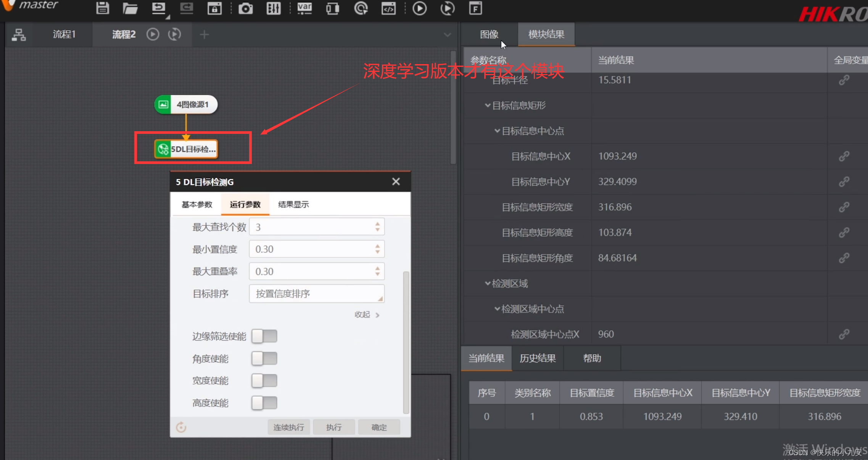868x460 pixels.
Task: Collapse the 检测区域 tree entry
Action: tap(488, 283)
